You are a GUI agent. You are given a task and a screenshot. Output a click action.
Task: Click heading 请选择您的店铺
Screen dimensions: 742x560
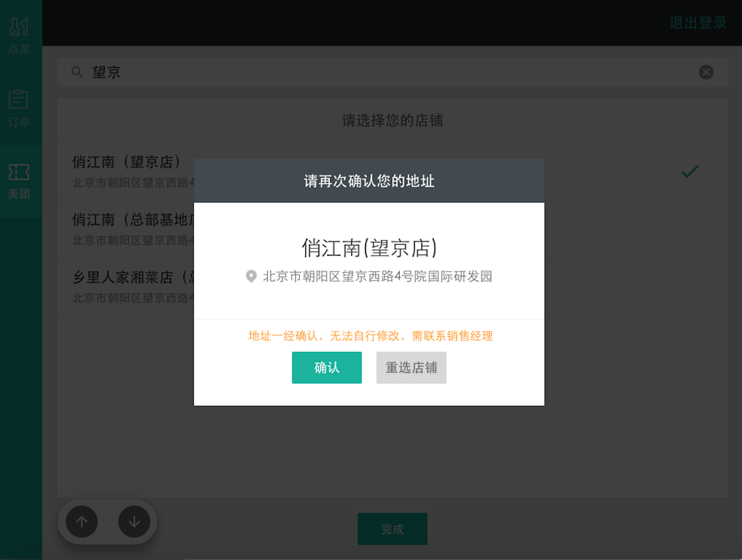392,120
